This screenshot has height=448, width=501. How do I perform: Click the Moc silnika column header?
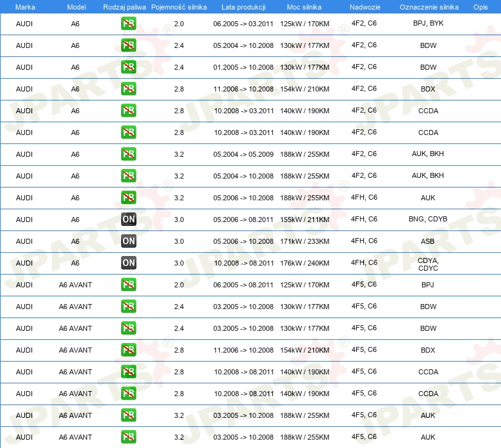point(304,7)
